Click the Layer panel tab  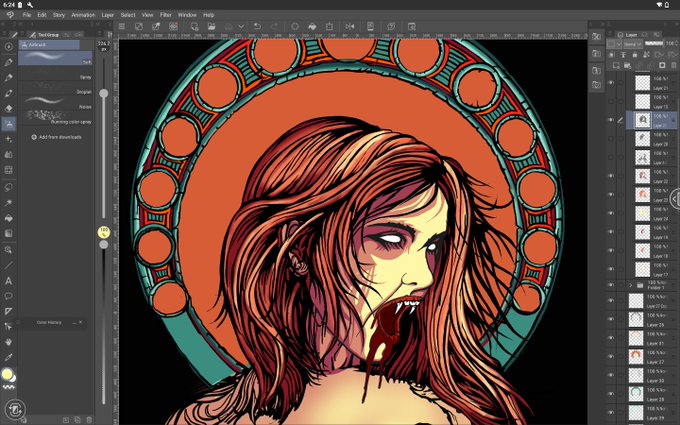(x=628, y=35)
